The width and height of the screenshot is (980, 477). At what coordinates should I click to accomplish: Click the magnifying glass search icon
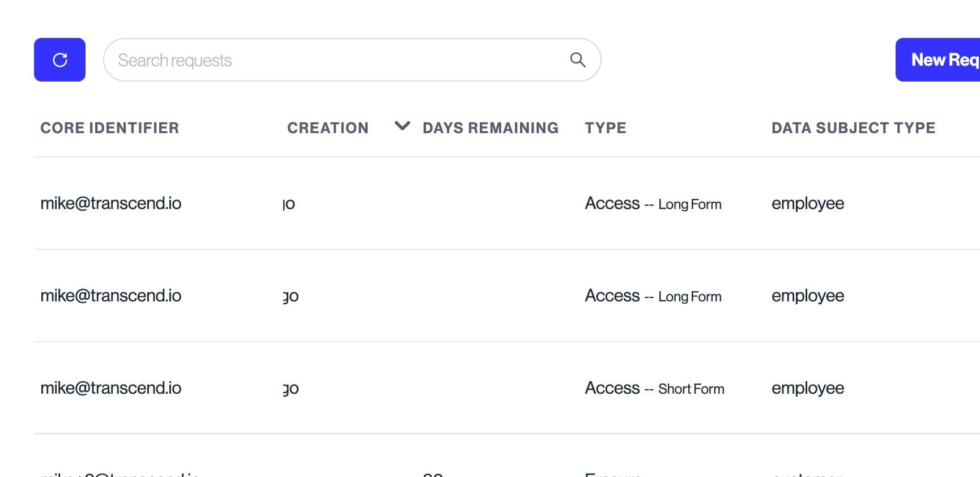[x=577, y=59]
